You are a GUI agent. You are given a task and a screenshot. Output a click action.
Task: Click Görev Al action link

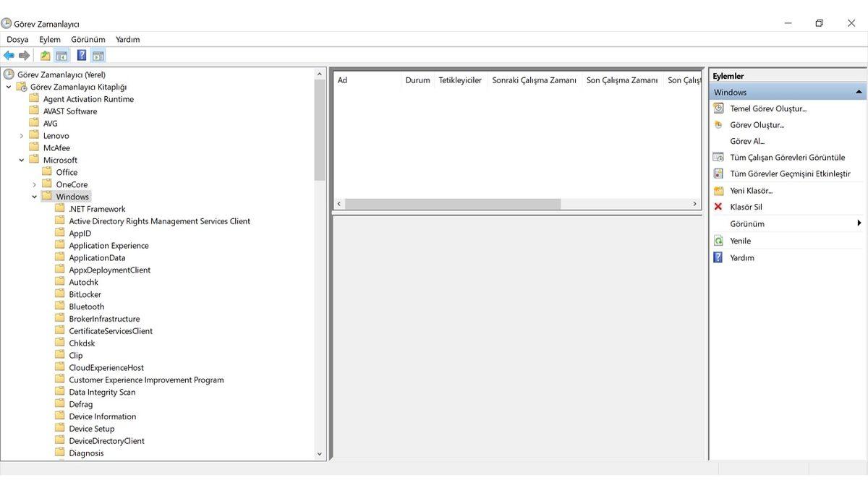pyautogui.click(x=746, y=141)
